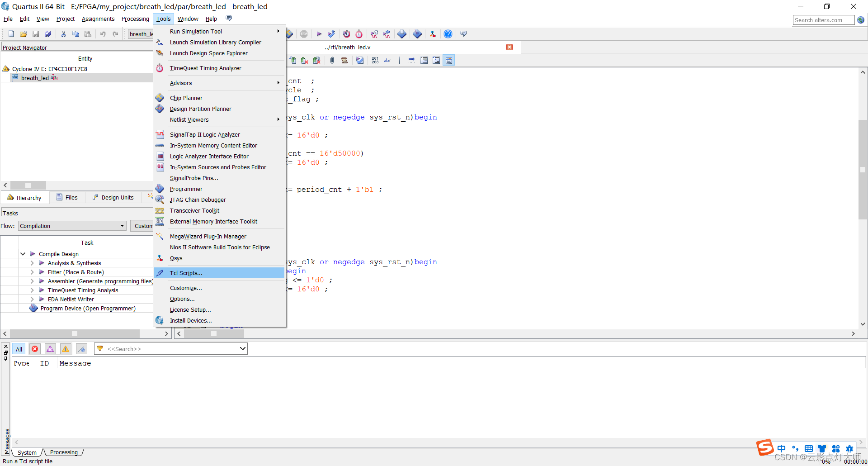The height and width of the screenshot is (466, 868).
Task: Toggle line numbers display in editor toolbar
Action: pos(375,60)
